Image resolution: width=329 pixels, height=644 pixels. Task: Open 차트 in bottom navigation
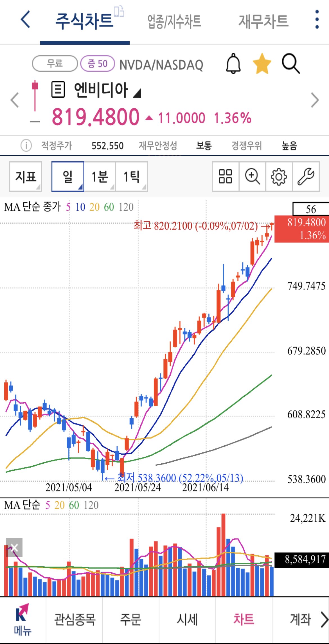pos(244,620)
